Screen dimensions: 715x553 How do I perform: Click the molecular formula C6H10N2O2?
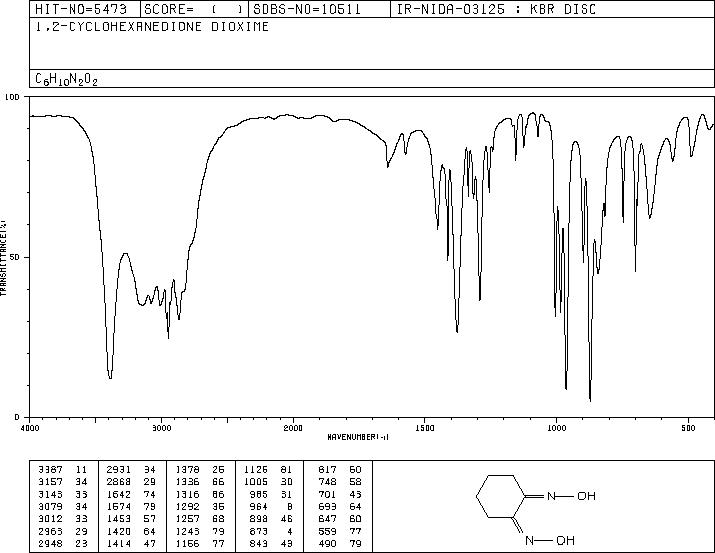pyautogui.click(x=67, y=79)
